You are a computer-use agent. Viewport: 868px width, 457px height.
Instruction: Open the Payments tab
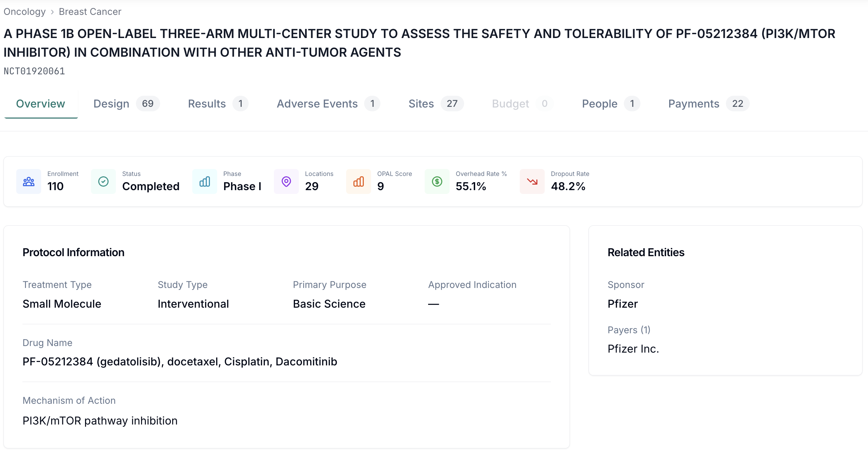(x=693, y=103)
